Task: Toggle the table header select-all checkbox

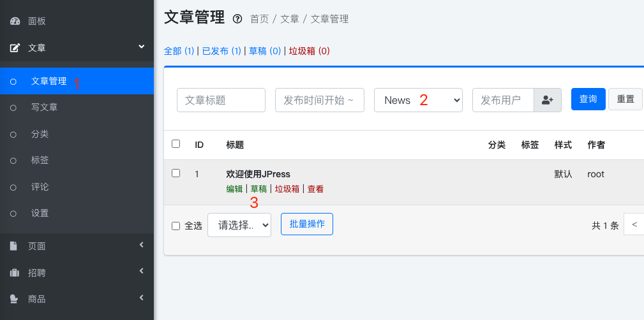Action: point(176,144)
